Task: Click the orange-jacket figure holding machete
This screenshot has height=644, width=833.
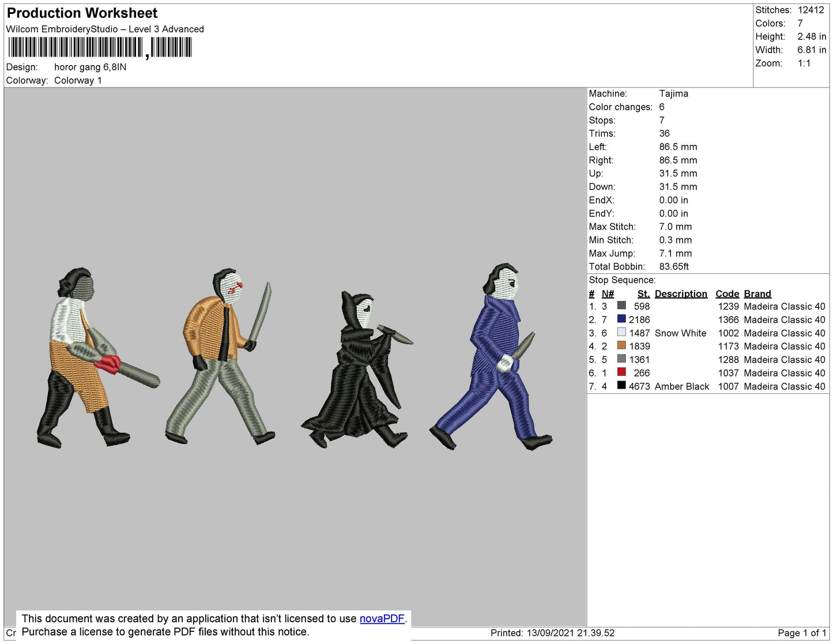Action: tap(220, 356)
